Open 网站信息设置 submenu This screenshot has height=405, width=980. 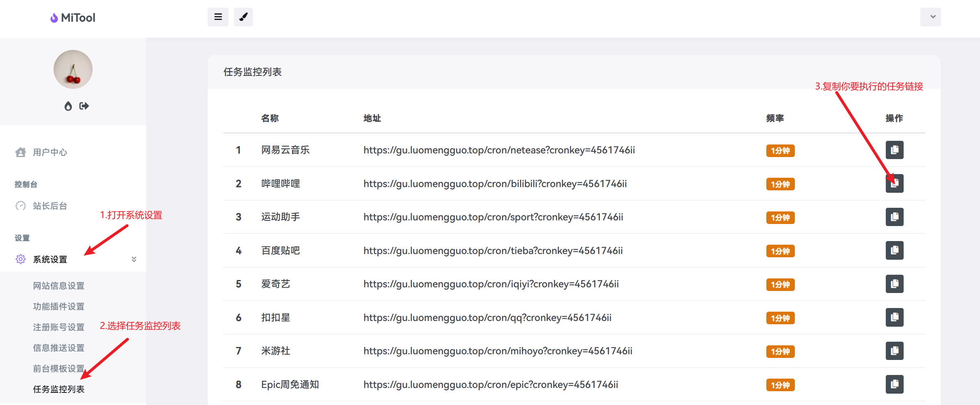pyautogui.click(x=59, y=286)
